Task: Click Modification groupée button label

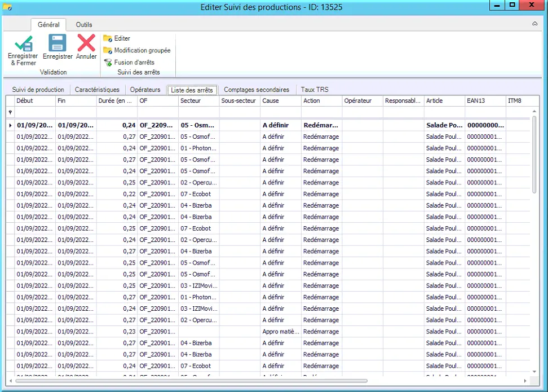Action: click(142, 50)
